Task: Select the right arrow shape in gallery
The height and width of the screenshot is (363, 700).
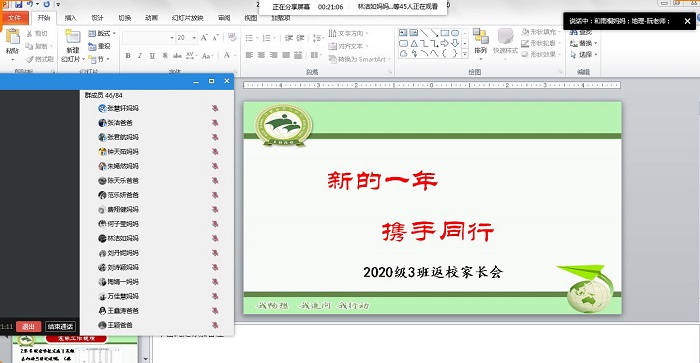Action: [445, 43]
